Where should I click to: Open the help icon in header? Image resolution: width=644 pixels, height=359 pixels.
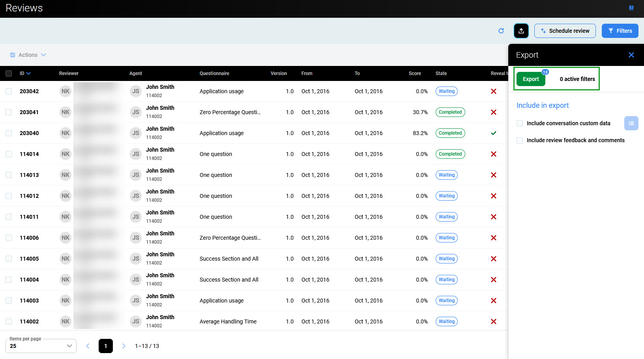pyautogui.click(x=631, y=8)
